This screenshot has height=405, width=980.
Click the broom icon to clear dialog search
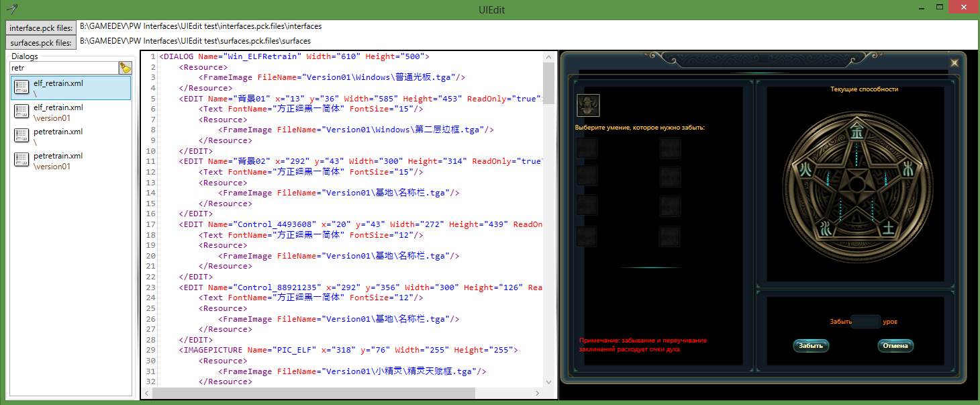coord(126,68)
